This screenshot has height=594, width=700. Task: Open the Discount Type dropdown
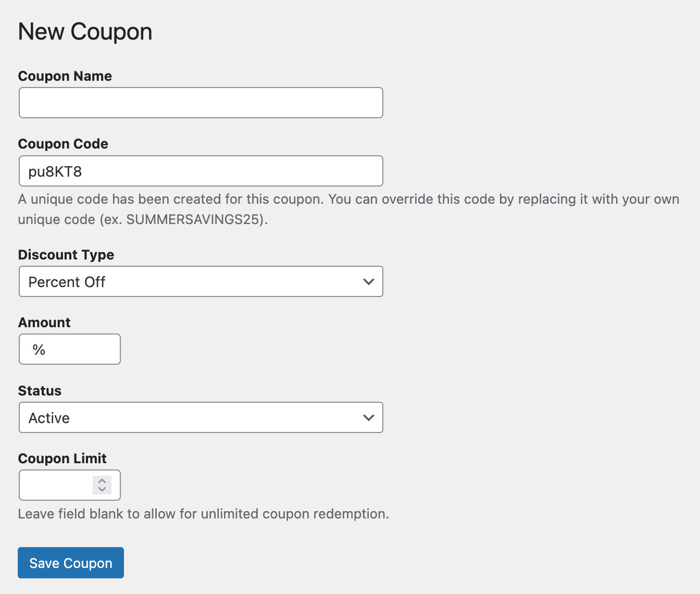click(x=201, y=281)
